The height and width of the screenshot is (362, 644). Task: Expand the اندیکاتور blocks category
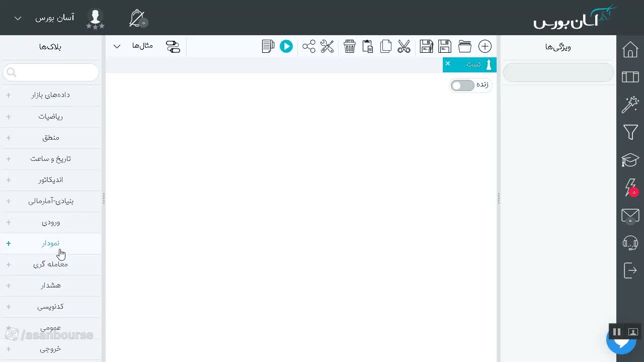[50, 180]
